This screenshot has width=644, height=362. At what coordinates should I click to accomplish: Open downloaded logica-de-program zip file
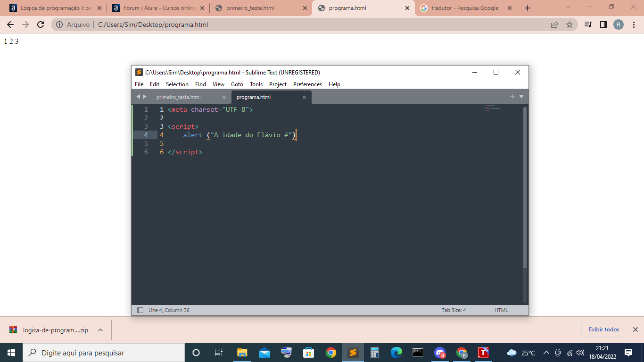point(49,330)
